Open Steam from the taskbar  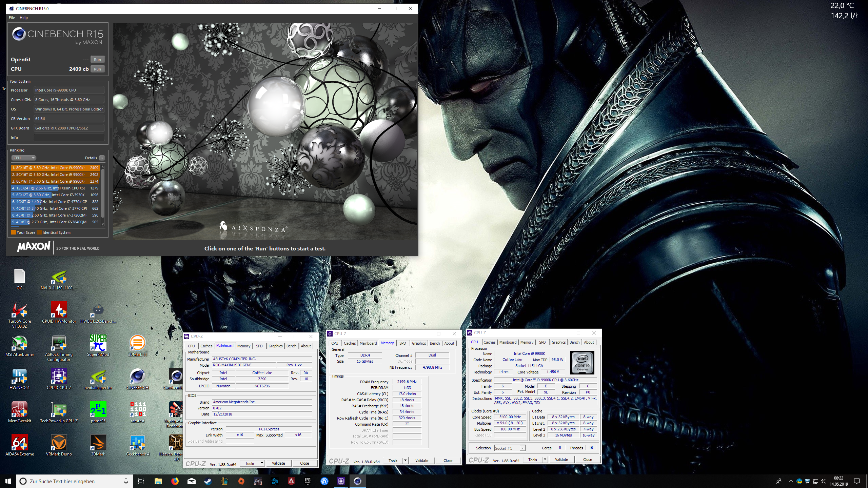pos(208,481)
